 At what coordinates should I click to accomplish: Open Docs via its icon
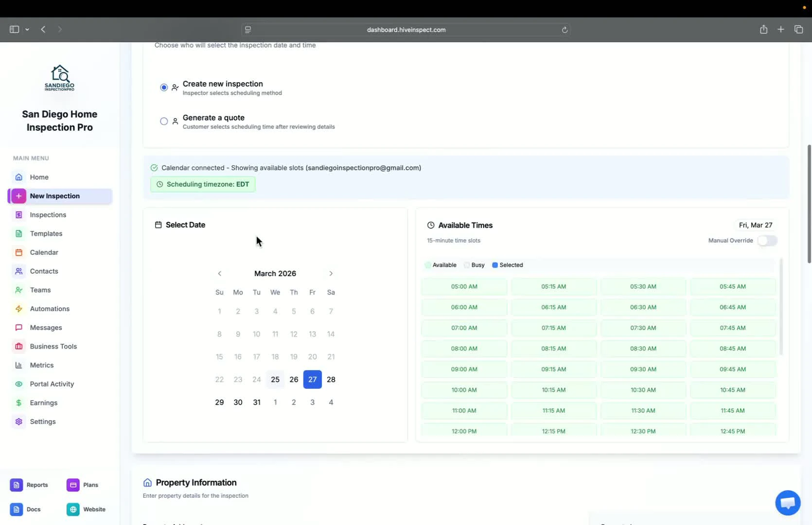tap(16, 509)
